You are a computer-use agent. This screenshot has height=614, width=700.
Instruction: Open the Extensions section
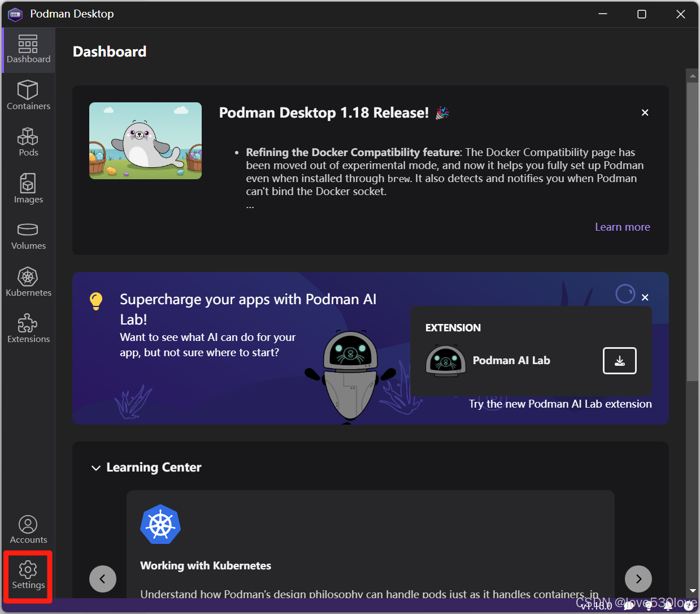28,328
